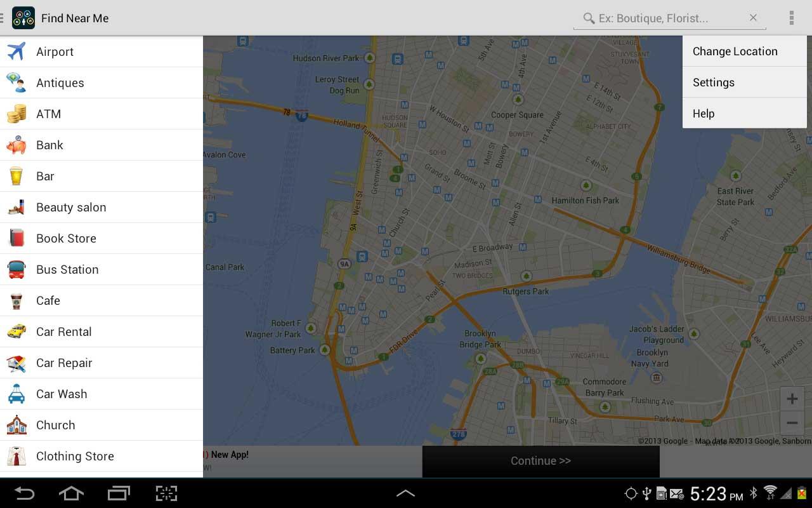Image resolution: width=812 pixels, height=508 pixels.
Task: Tap the Car Rental yellow car icon
Action: 16,331
